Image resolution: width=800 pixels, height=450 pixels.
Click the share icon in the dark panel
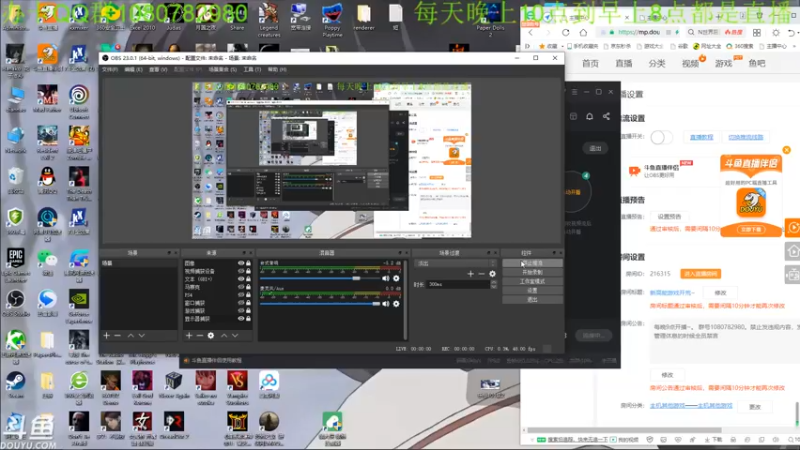click(606, 116)
